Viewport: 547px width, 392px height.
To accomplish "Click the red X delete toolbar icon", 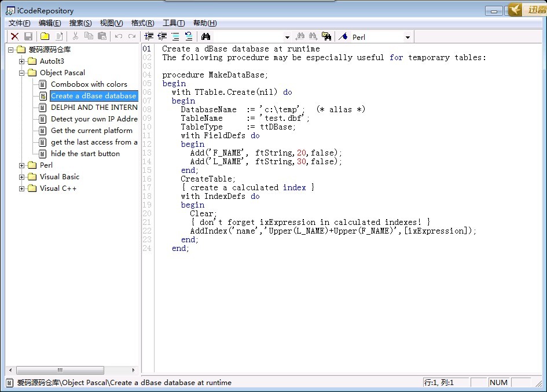I will (14, 36).
